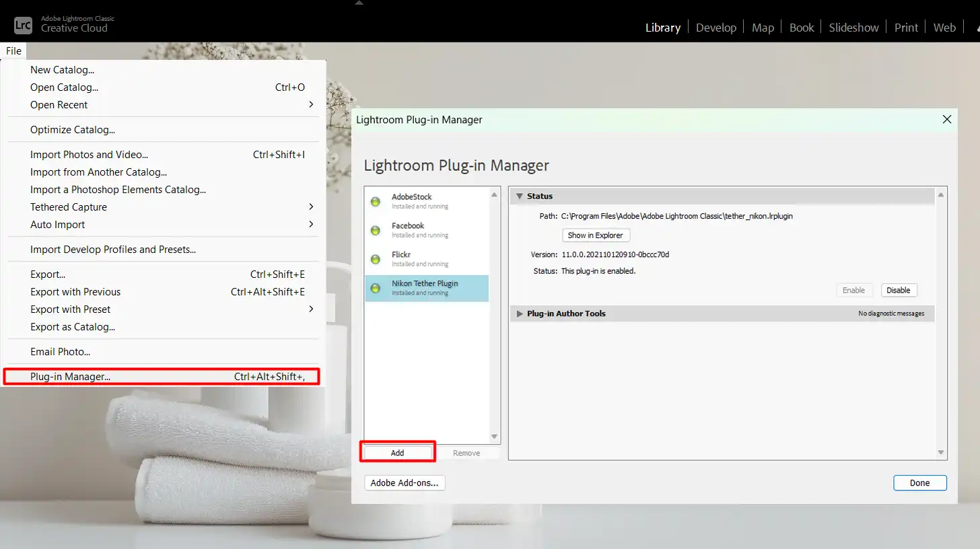Expand the Plug-in Author Tools section
The height and width of the screenshot is (549, 980).
tap(519, 314)
